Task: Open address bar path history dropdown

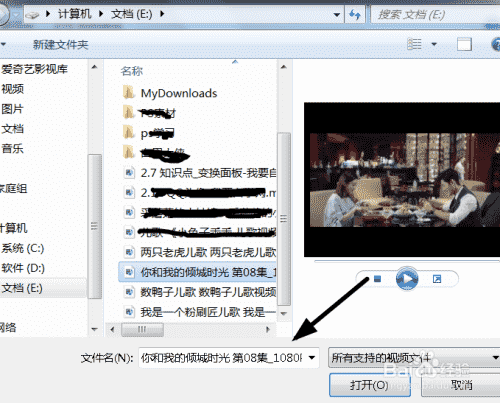Action: pyautogui.click(x=337, y=15)
